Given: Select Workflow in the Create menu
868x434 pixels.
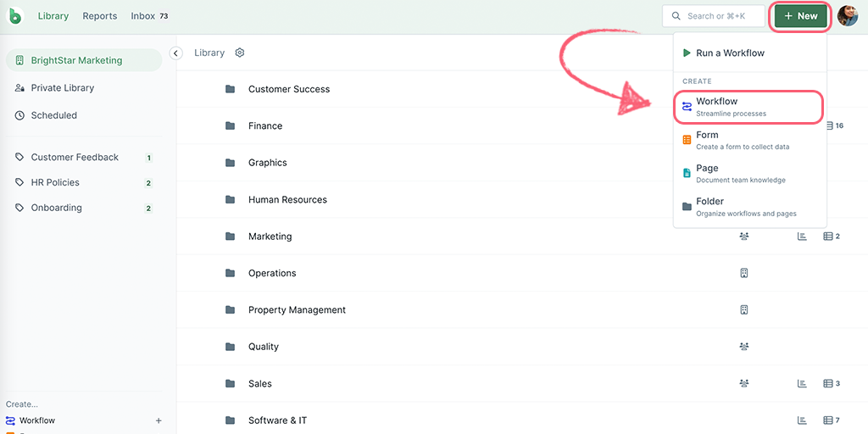Looking at the screenshot, I should [750, 107].
